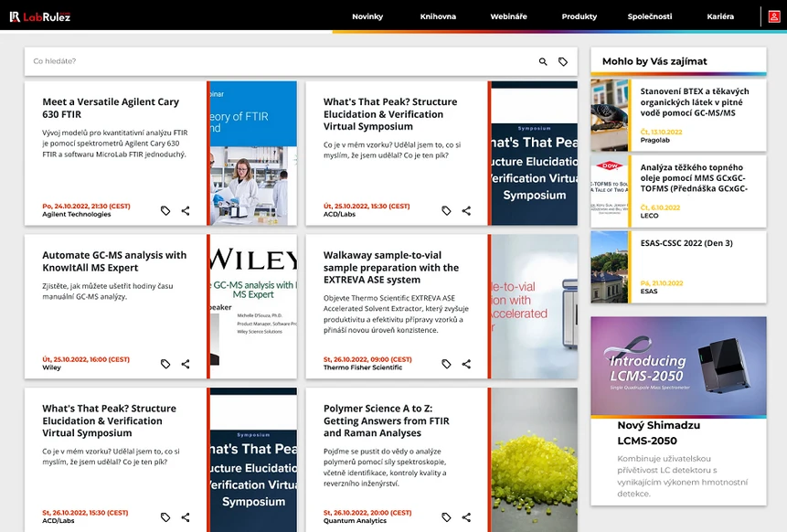Screen dimensions: 787x532
Task: Click the date 'St, 26.10.2022, 09:00 (CEST)'
Action: pos(367,359)
